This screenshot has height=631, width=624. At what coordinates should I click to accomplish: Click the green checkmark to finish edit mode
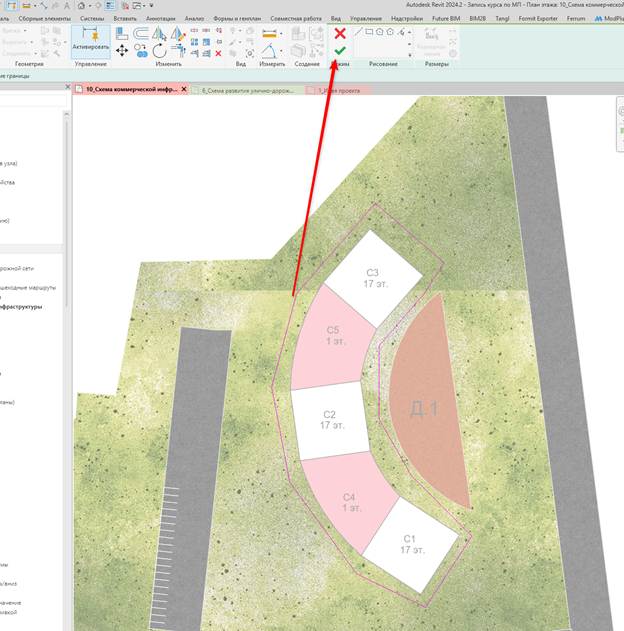[x=340, y=51]
